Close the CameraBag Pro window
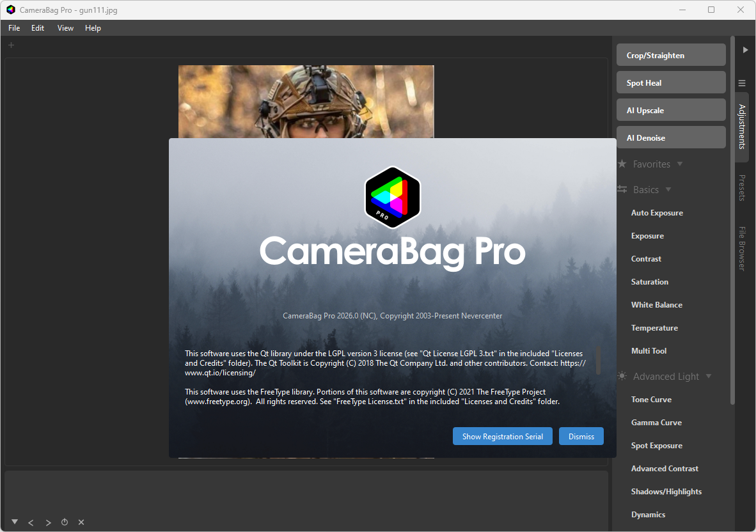 (741, 10)
